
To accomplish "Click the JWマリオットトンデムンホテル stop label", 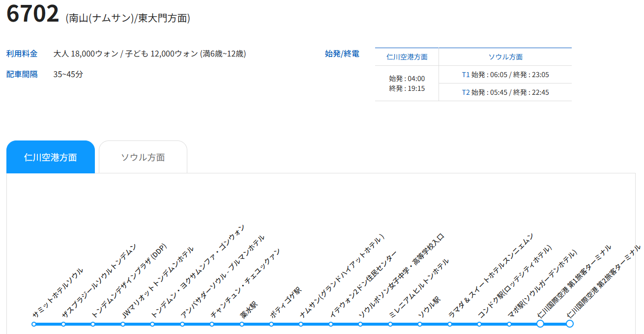I will click(157, 281).
